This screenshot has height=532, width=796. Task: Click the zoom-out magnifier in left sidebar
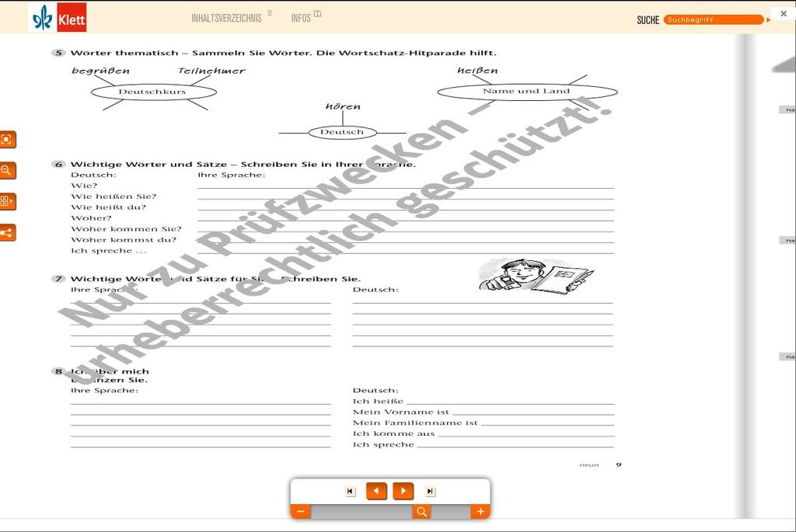click(x=7, y=170)
